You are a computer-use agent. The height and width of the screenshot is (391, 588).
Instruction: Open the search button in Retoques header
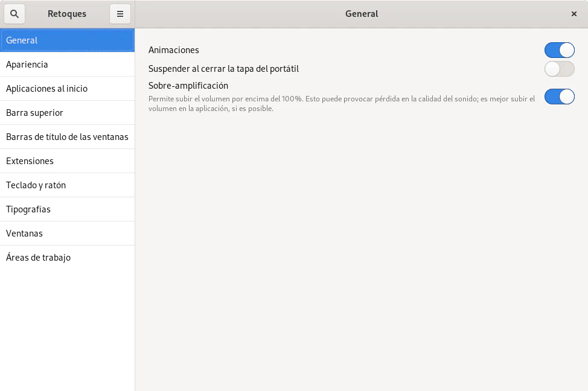tap(14, 14)
